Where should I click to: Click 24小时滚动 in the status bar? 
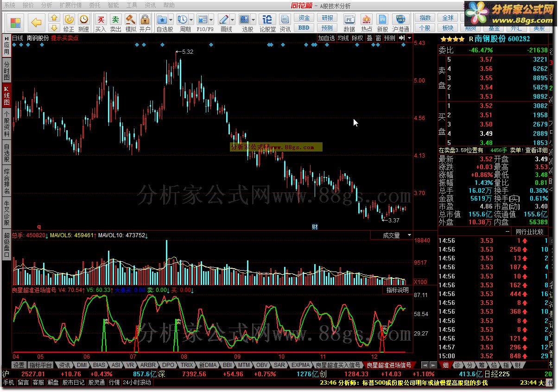[137, 383]
